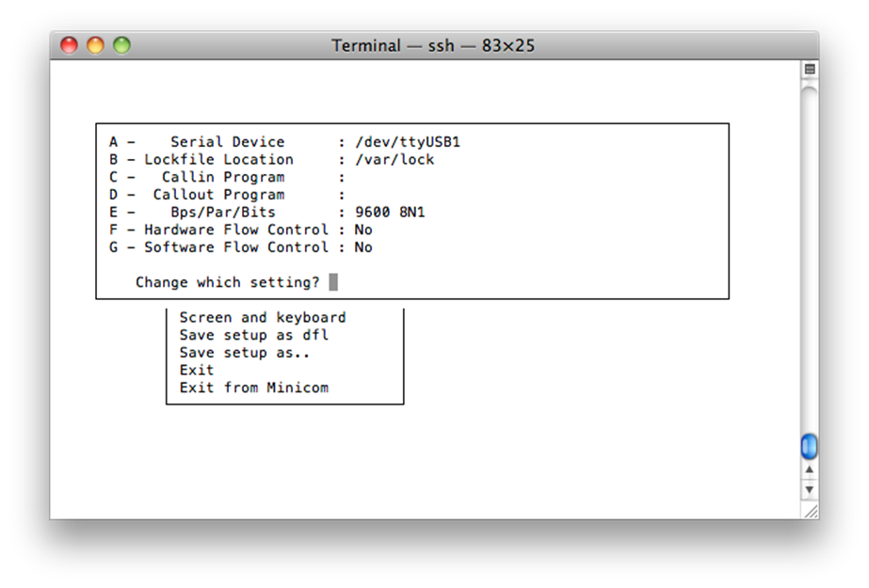Image resolution: width=869 pixels, height=588 pixels.
Task: Click the red close window button
Action: tap(69, 45)
